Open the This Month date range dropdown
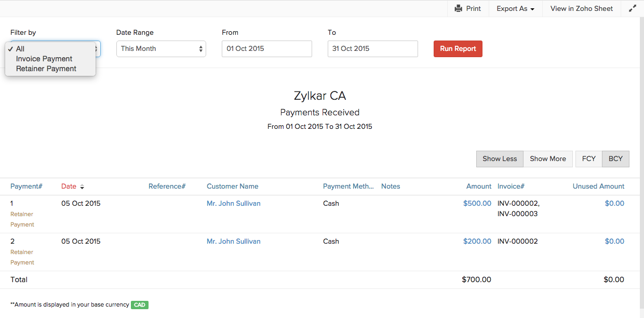The image size is (644, 318). pos(161,49)
